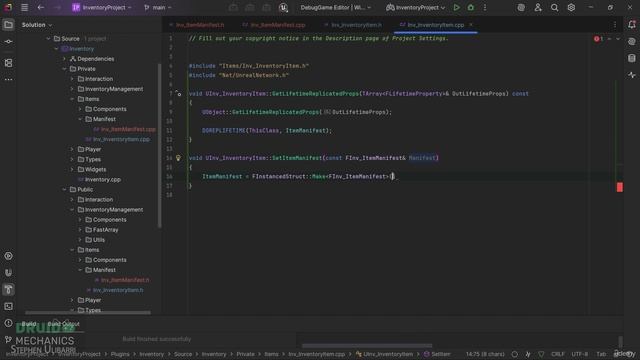Open the Structure tool window icon in left sidebar

(8, 63)
